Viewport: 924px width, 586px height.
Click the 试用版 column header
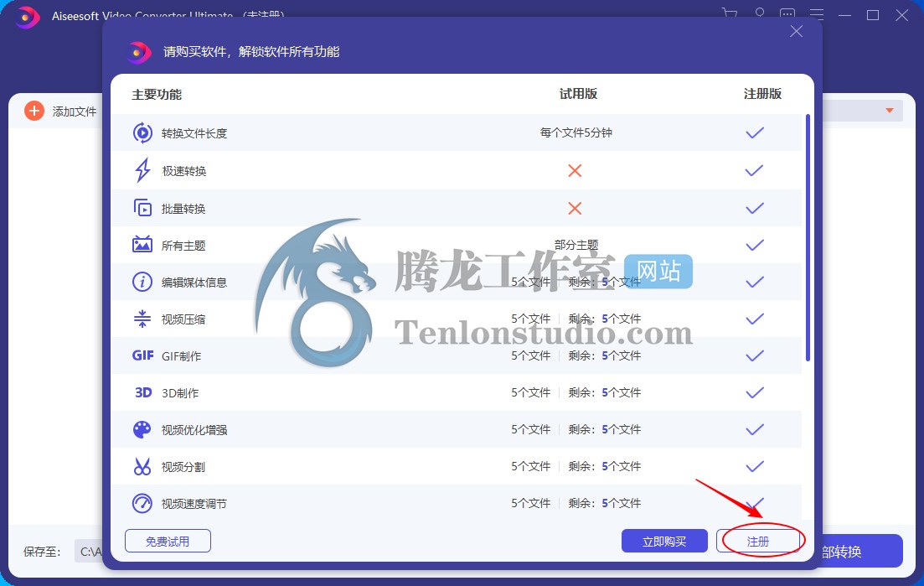pyautogui.click(x=578, y=94)
